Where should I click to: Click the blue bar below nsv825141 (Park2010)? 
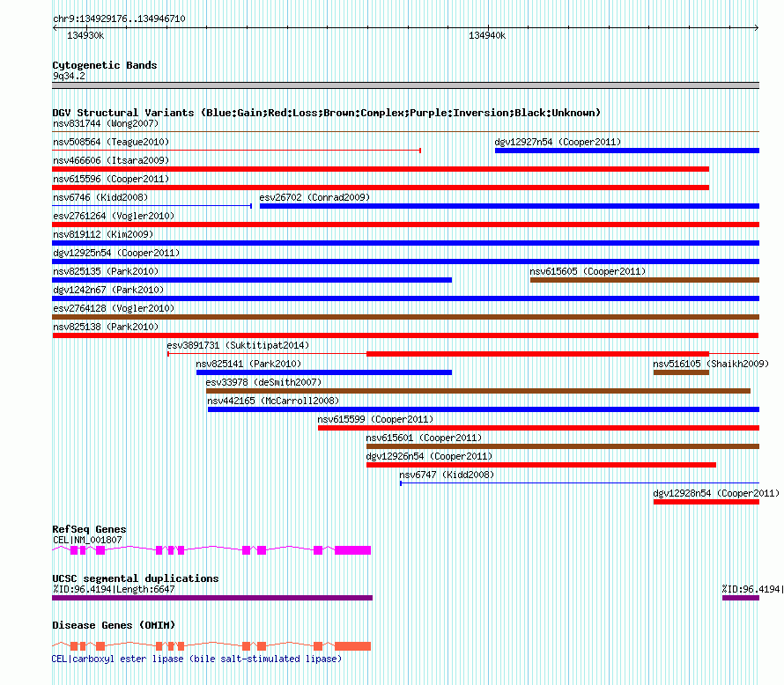[x=324, y=372]
